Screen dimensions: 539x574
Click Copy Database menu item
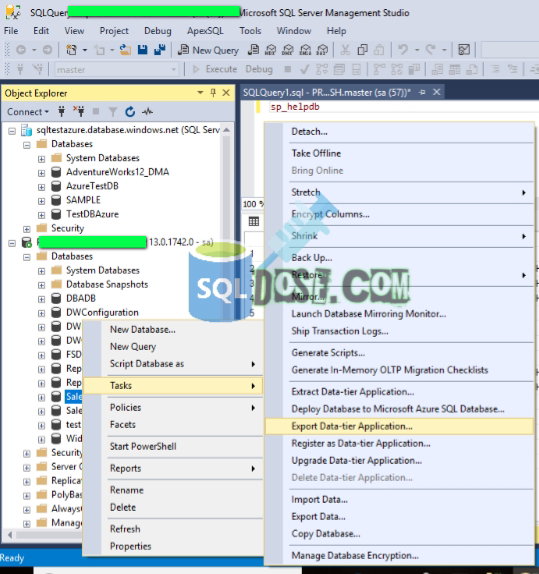326,533
